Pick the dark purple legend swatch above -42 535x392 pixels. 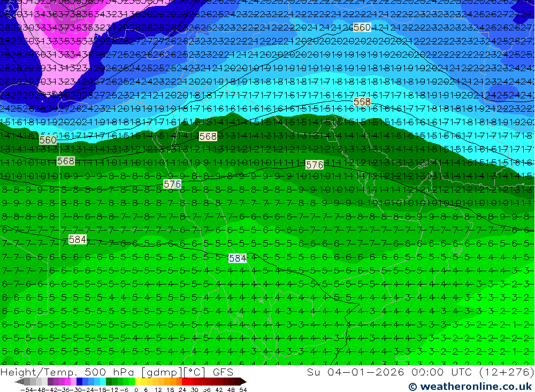(x=50, y=381)
